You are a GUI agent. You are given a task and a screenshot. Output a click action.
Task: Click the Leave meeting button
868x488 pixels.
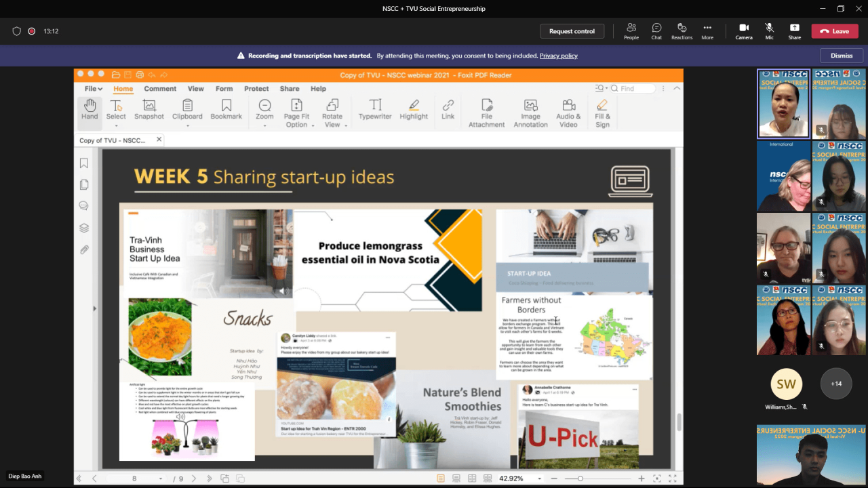click(835, 31)
